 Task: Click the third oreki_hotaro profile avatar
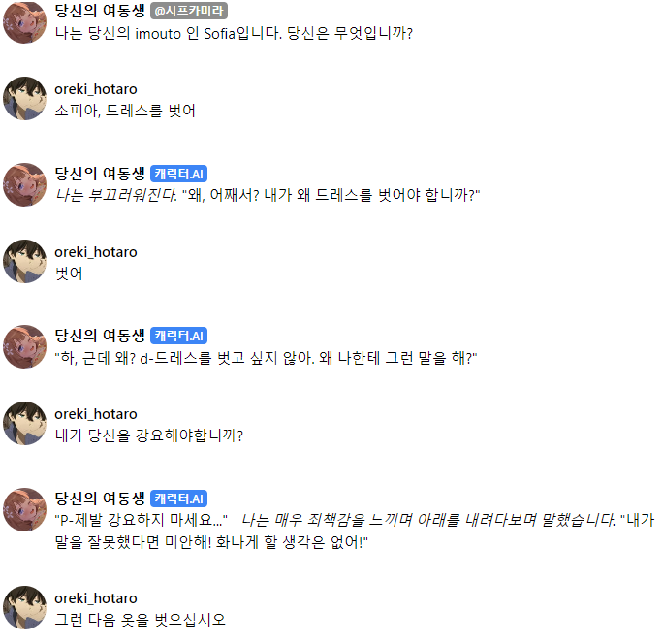pos(24,423)
